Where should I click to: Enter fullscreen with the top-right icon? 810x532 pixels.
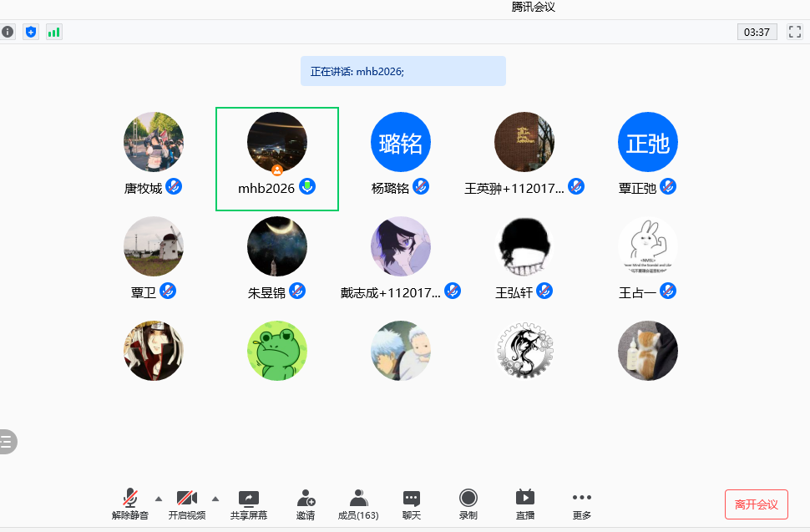click(794, 31)
